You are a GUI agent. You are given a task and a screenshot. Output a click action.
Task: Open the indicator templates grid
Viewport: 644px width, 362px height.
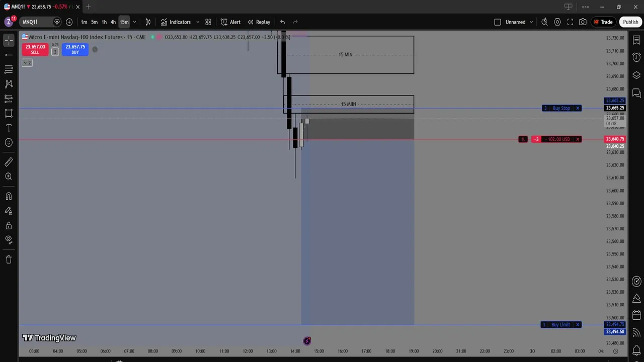(208, 22)
